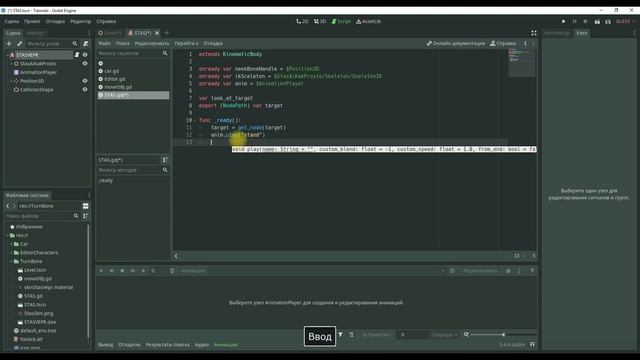The width and height of the screenshot is (640, 360).
Task: Toggle animation snap (Привязка)
Action: pos(376,335)
